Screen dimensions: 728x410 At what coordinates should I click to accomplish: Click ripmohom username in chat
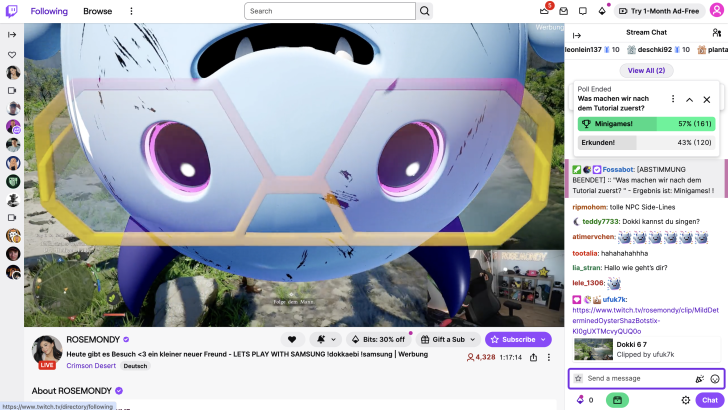(x=590, y=207)
